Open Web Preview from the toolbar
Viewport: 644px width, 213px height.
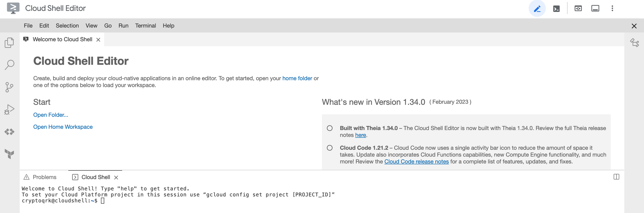pyautogui.click(x=578, y=8)
